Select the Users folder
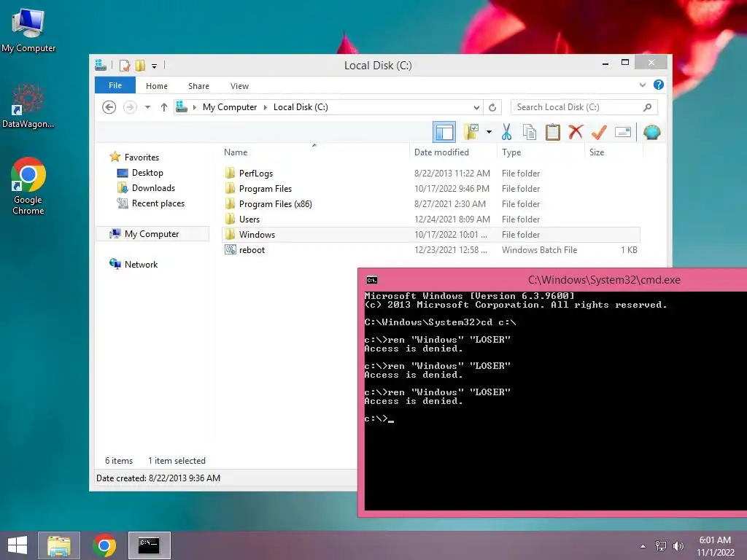 pos(430,219)
